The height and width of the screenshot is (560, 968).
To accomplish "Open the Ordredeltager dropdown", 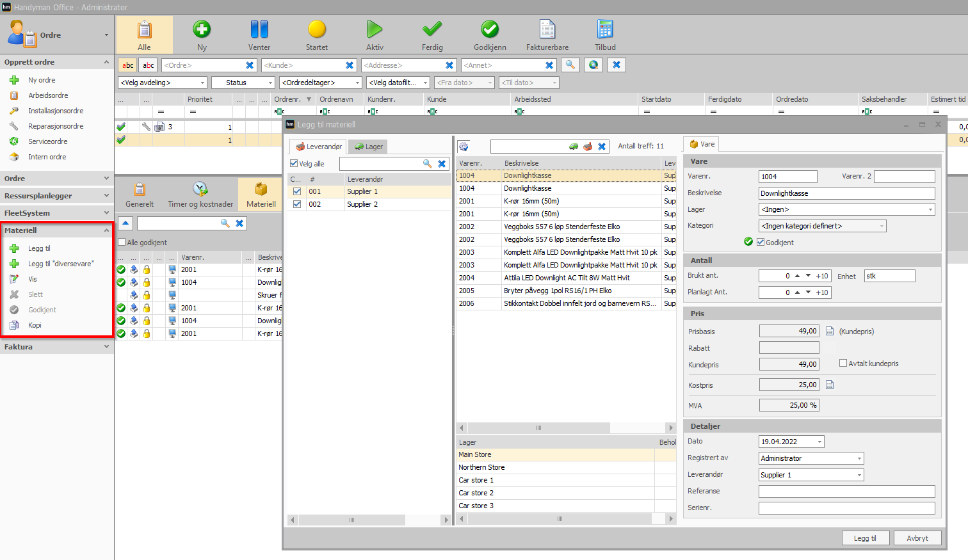I will pos(321,83).
